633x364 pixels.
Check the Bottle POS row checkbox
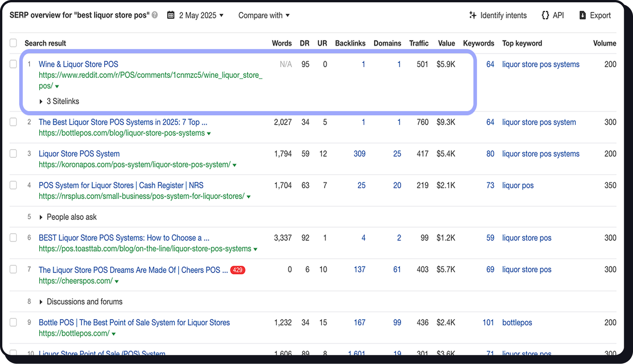point(13,322)
